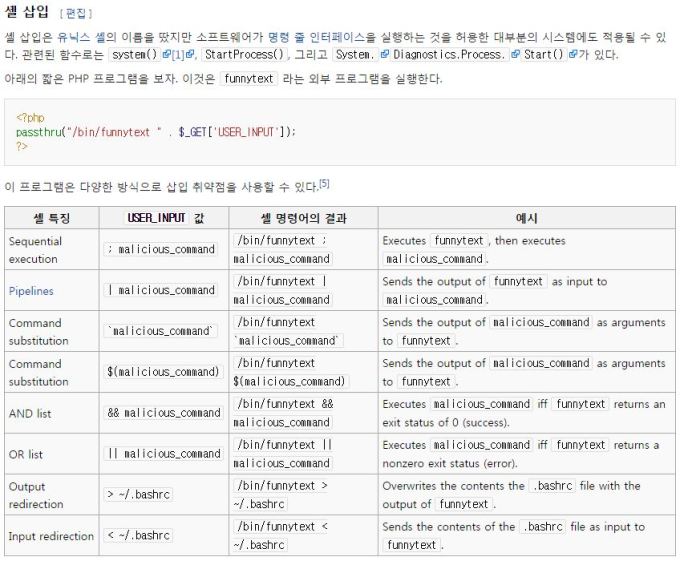The height and width of the screenshot is (561, 680).
Task: Click the USER_INPUT 값 column header
Action: (164, 217)
